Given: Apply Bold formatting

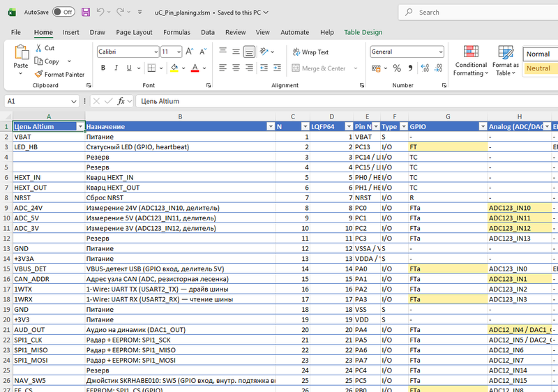Looking at the screenshot, I should (x=103, y=68).
